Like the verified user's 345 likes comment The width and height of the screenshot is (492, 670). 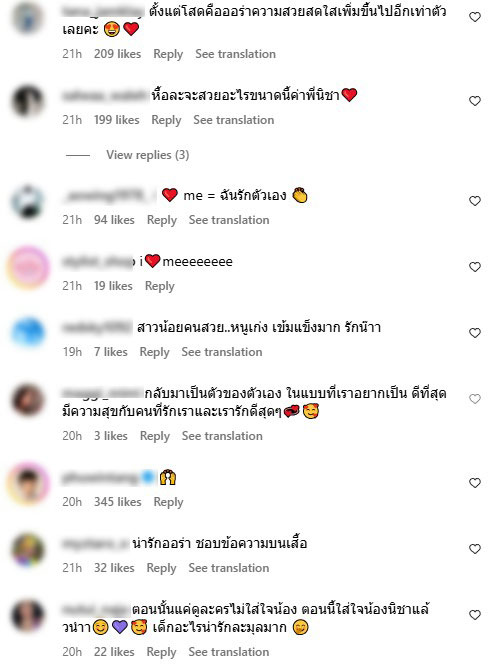pos(475,483)
